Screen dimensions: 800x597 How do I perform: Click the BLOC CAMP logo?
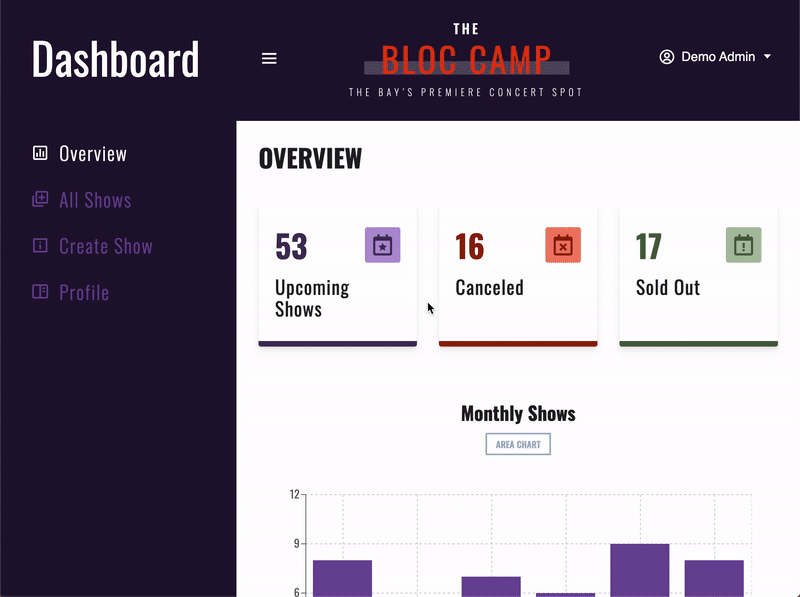tap(465, 57)
